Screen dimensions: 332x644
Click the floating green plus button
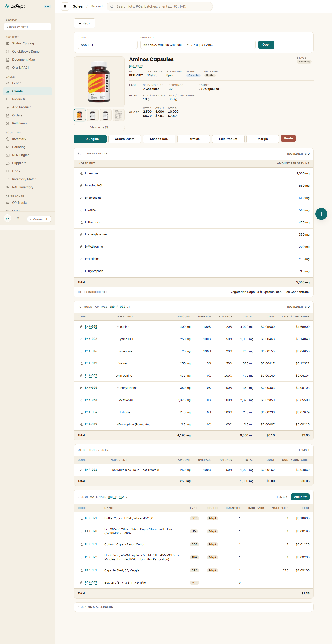click(x=321, y=214)
